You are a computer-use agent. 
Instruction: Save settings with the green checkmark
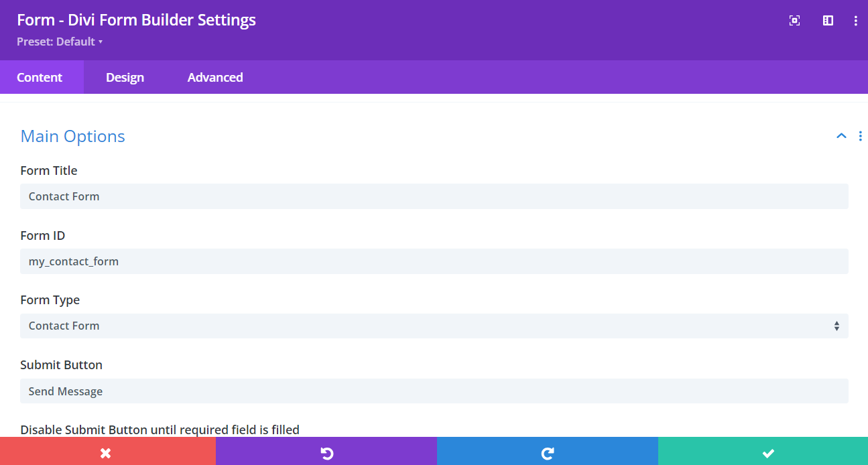tap(768, 452)
